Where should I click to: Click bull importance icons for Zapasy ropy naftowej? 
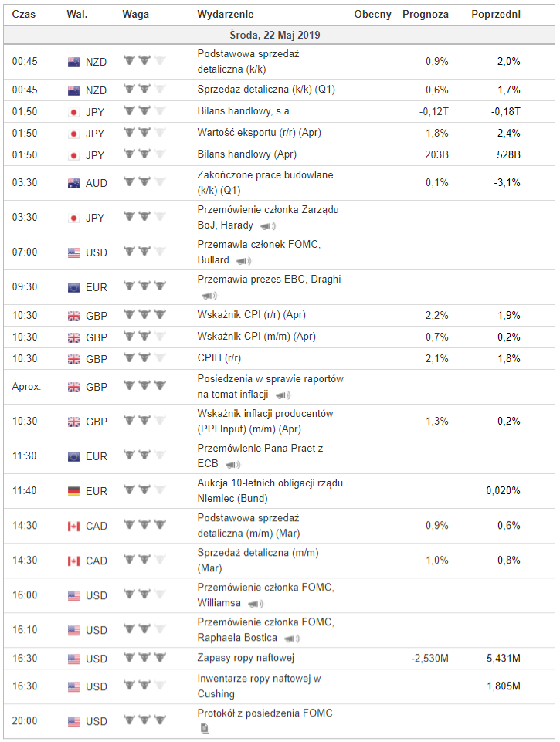144,659
